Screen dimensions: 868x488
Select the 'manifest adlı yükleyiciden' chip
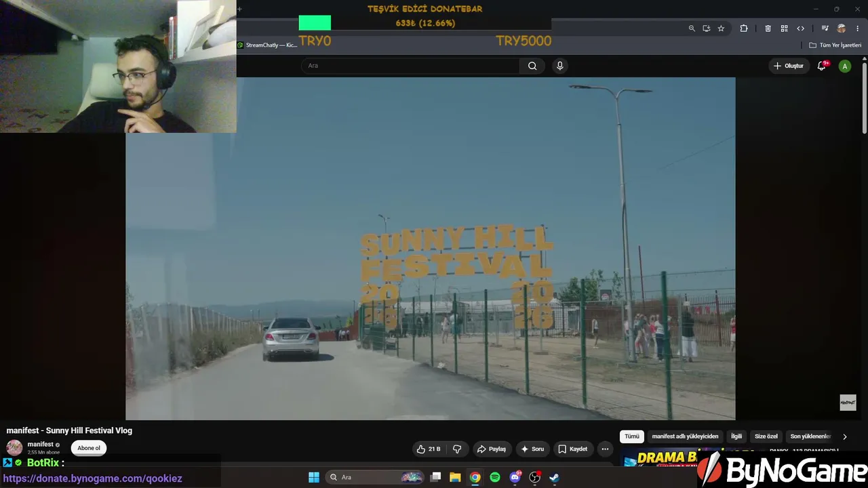(685, 436)
